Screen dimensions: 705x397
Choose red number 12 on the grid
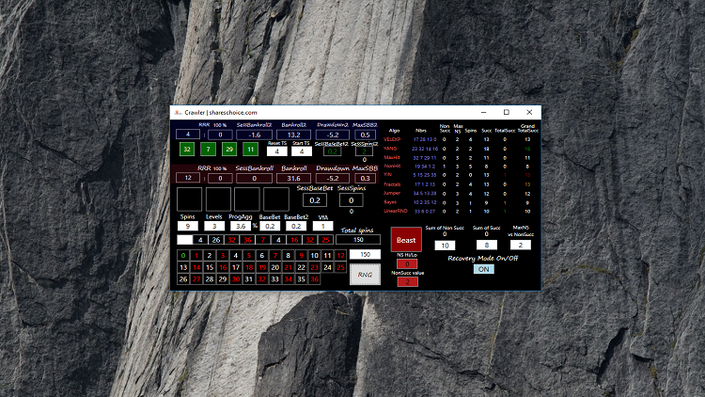click(x=340, y=255)
